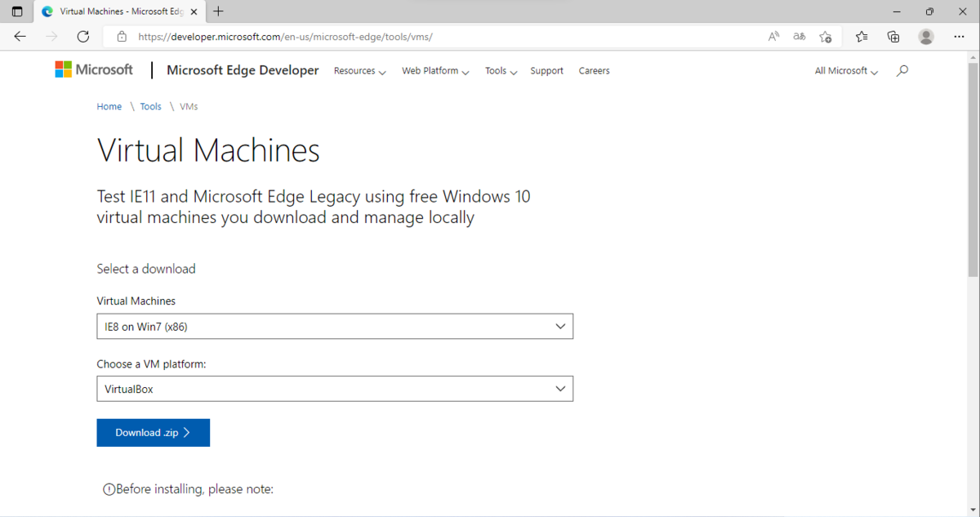Click the 'Select a download' text
The width and height of the screenshot is (980, 517).
tap(146, 269)
